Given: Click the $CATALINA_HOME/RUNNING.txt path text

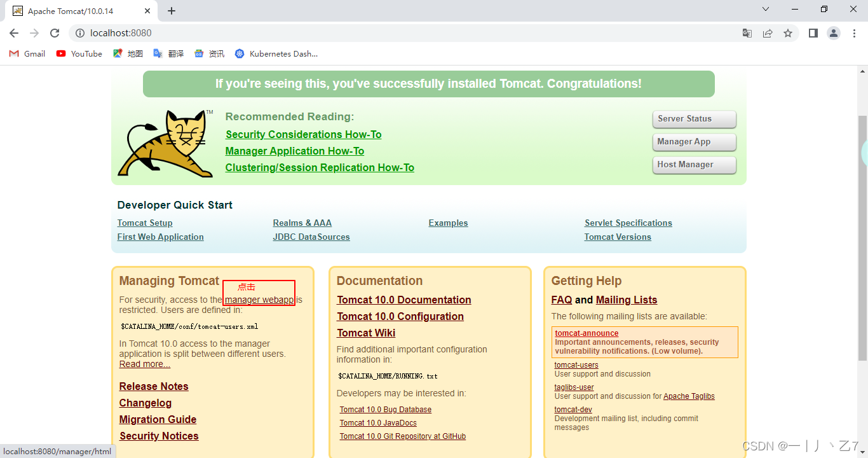Looking at the screenshot, I should 388,376.
